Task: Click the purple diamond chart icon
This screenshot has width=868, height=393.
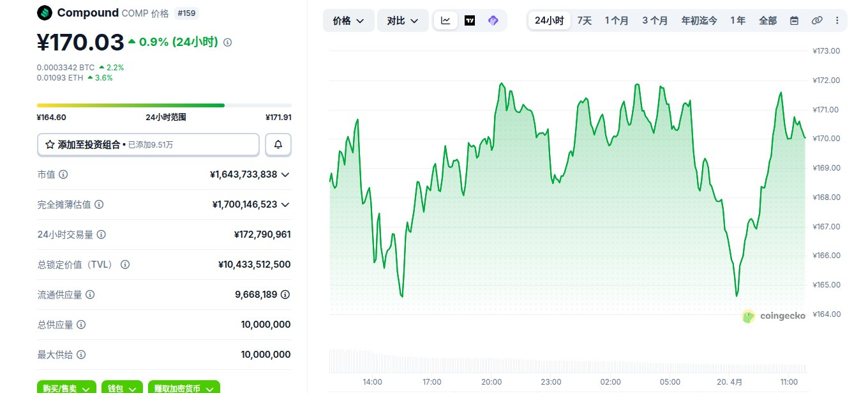Action: (x=493, y=20)
